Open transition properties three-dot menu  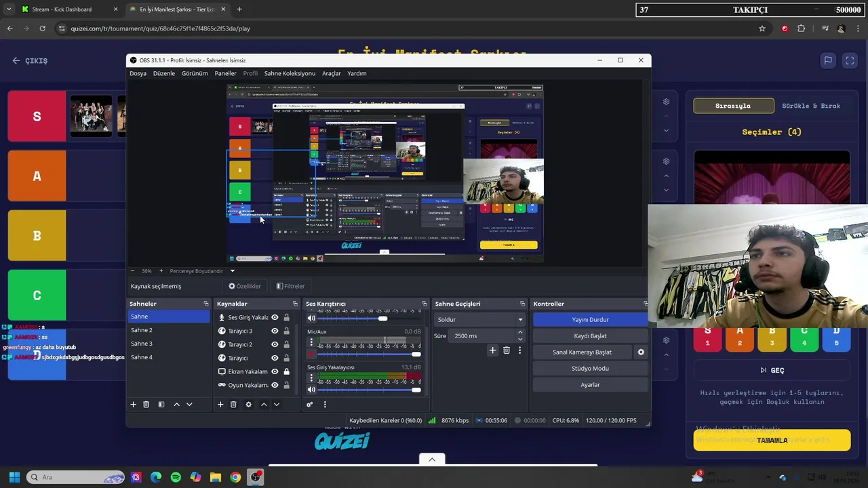coord(520,350)
